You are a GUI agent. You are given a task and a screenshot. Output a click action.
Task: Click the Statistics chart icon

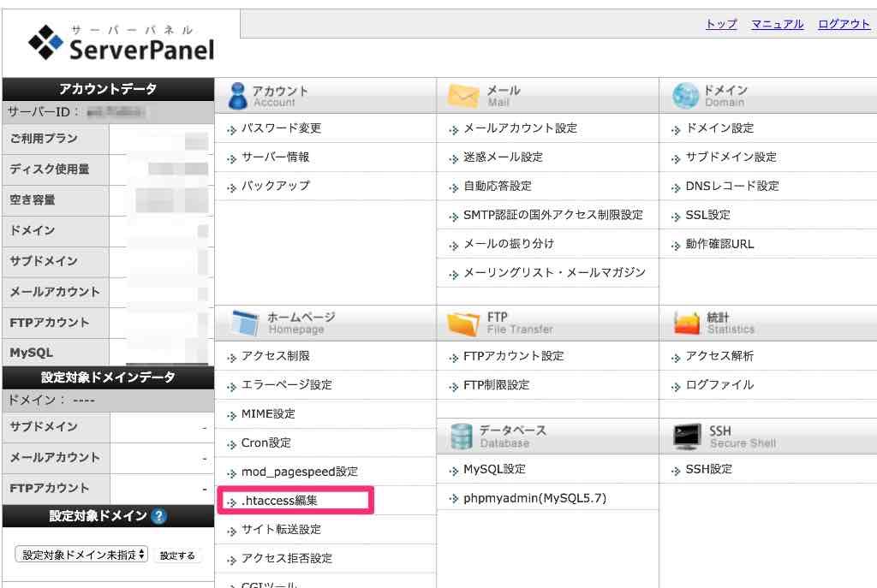(x=685, y=323)
